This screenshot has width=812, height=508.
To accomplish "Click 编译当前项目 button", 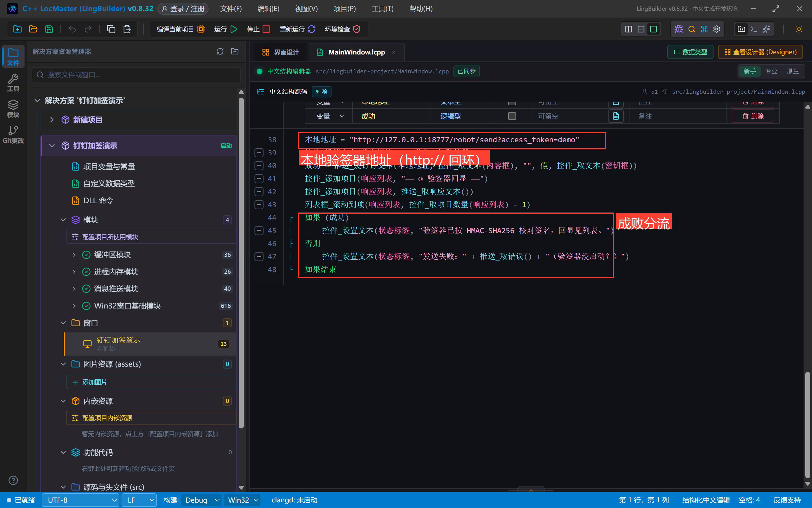I will tap(181, 29).
